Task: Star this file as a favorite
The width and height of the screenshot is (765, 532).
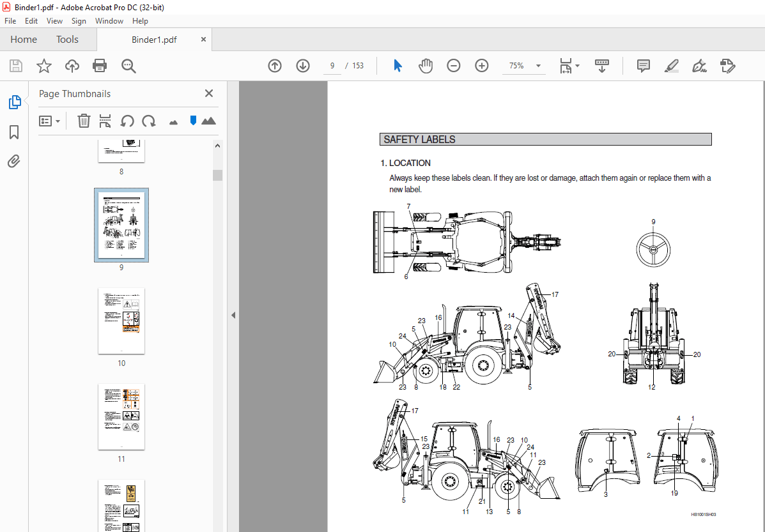Action: (43, 65)
